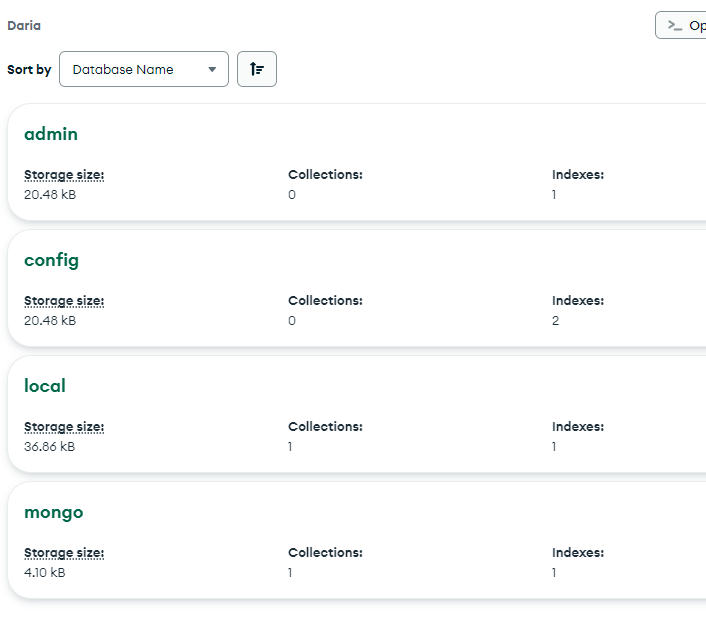Click Indexes label in config card
706x623 pixels.
click(578, 301)
